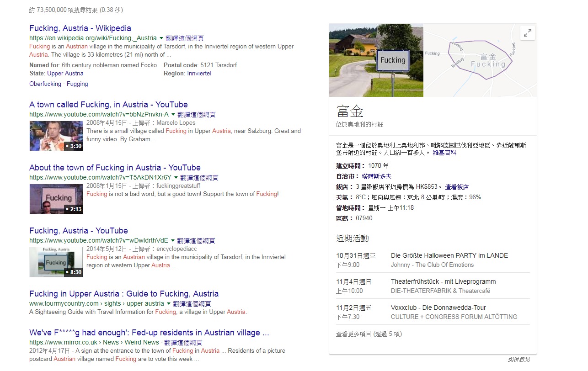Click 查看飯店 to view hotels

click(x=457, y=186)
